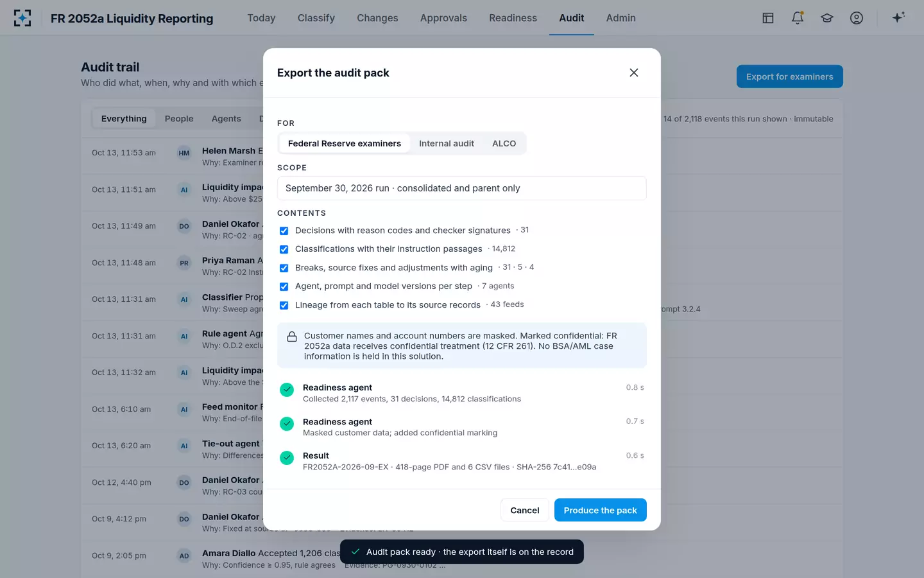924x578 pixels.
Task: Open the Scope selector for September 30 run
Action: point(461,188)
